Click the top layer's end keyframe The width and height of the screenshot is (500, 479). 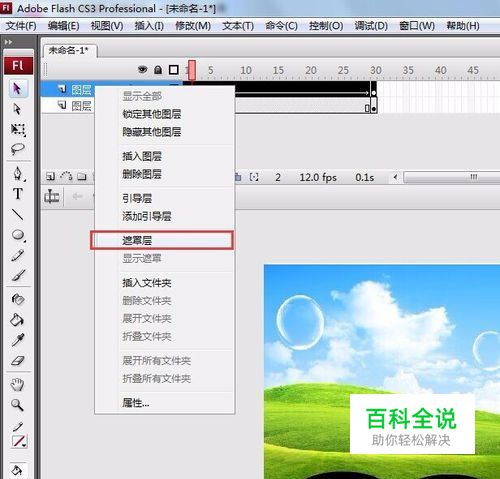[374, 90]
